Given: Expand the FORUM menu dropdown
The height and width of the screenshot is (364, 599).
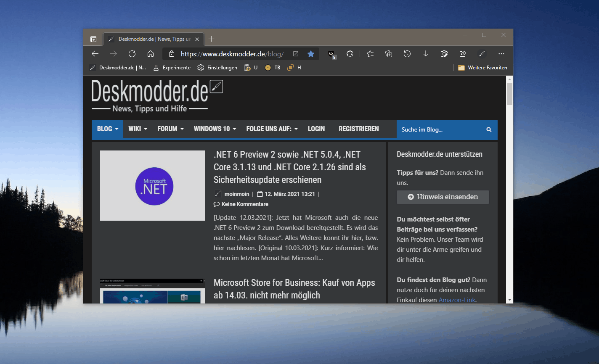Looking at the screenshot, I should [170, 129].
